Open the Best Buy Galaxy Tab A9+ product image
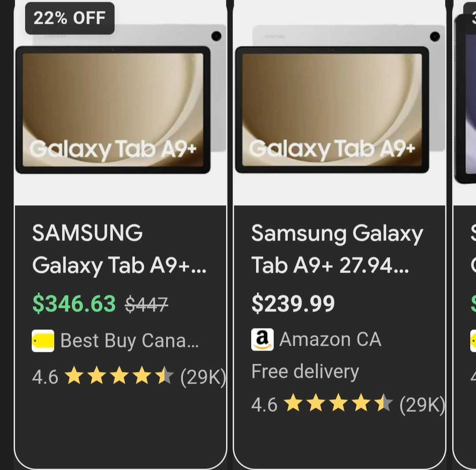The width and height of the screenshot is (476, 470). pyautogui.click(x=113, y=110)
